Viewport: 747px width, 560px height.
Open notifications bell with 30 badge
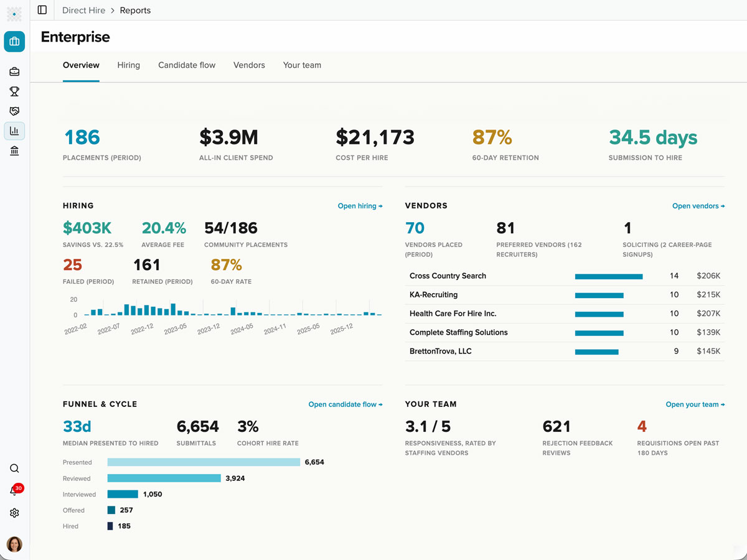click(14, 490)
